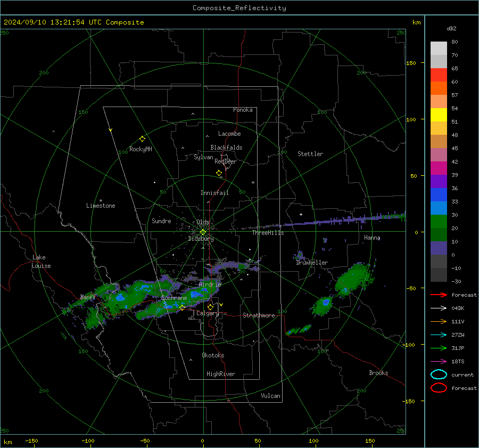Viewport: 479px width, 448px height.
Task: Click the RedDeer label
Action: click(x=226, y=161)
